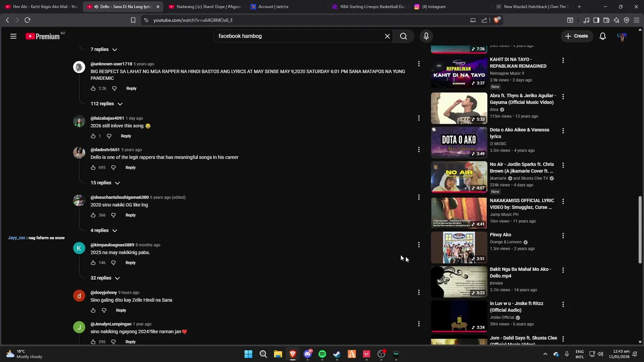Like the '2020 sino nakiki OG' comment
This screenshot has width=644, height=362.
(93, 215)
